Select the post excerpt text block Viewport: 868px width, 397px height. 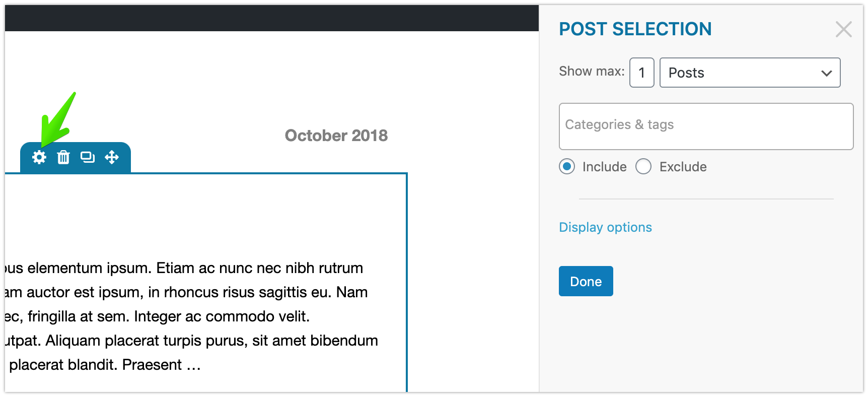(x=191, y=316)
